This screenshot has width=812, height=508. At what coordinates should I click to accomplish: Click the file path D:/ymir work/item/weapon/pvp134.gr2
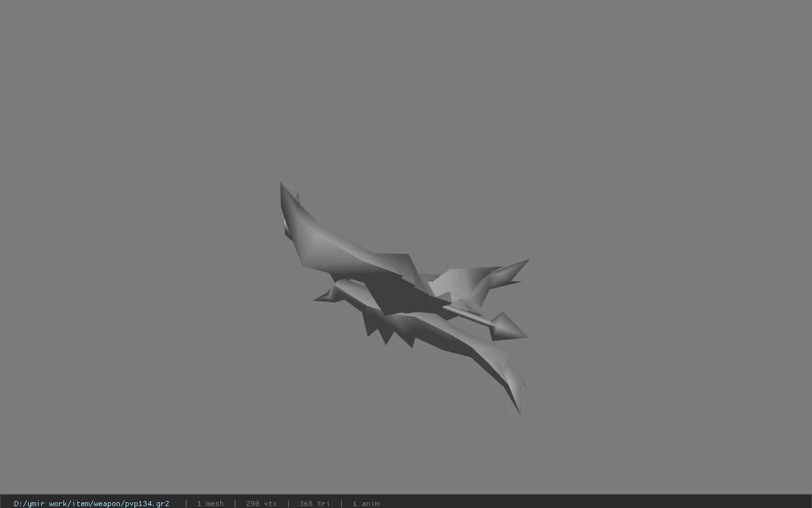pyautogui.click(x=91, y=504)
